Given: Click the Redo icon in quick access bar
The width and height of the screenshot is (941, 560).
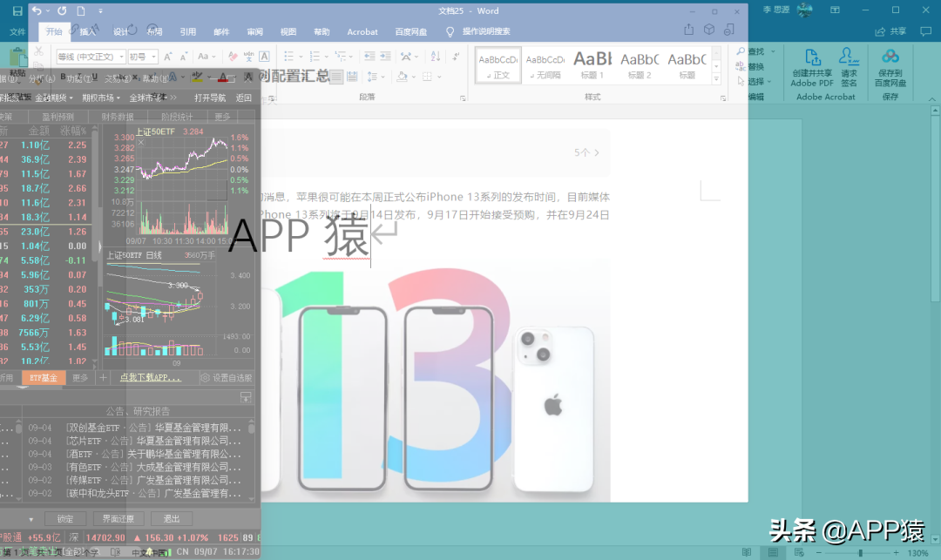Looking at the screenshot, I should 62,10.
